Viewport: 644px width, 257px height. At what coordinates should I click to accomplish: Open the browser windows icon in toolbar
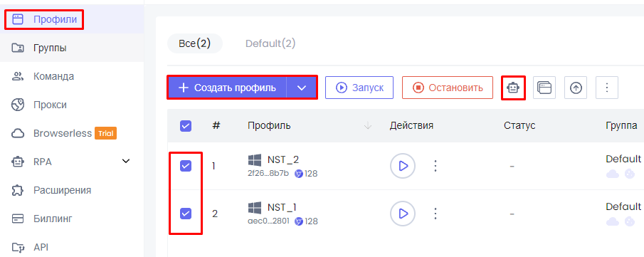tap(544, 88)
